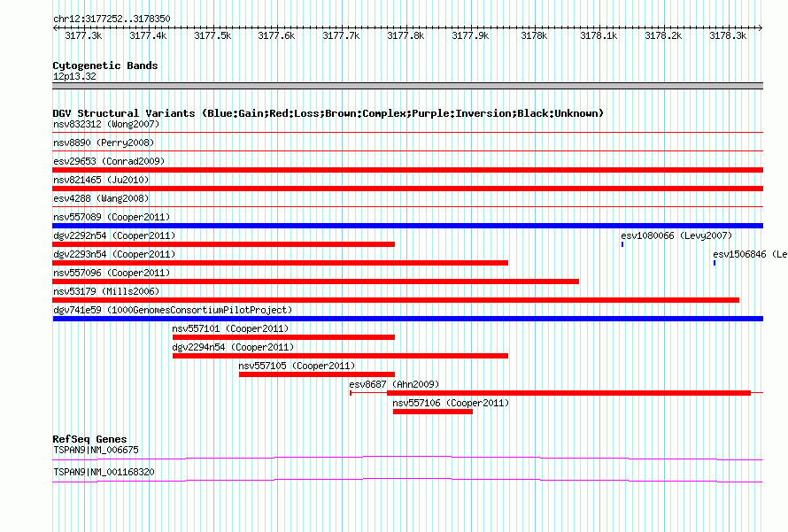Open variant nsv557089 (Cooper2011) label
This screenshot has height=532, width=788.
[112, 217]
